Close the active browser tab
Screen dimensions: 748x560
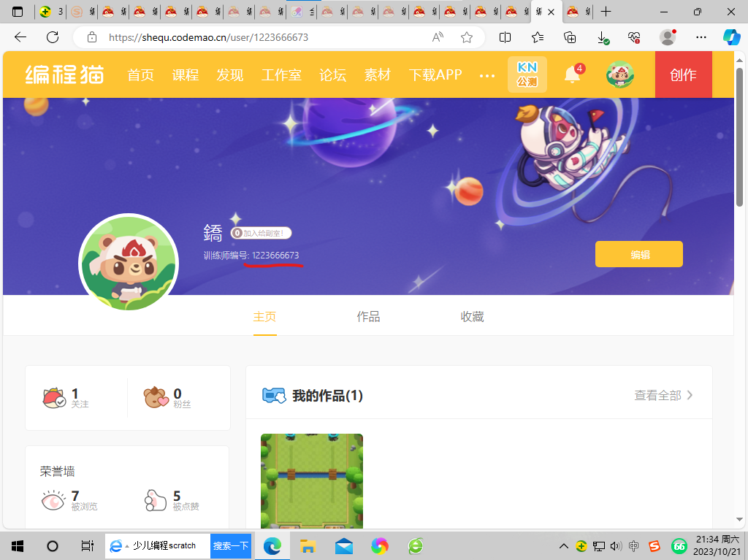click(x=551, y=12)
